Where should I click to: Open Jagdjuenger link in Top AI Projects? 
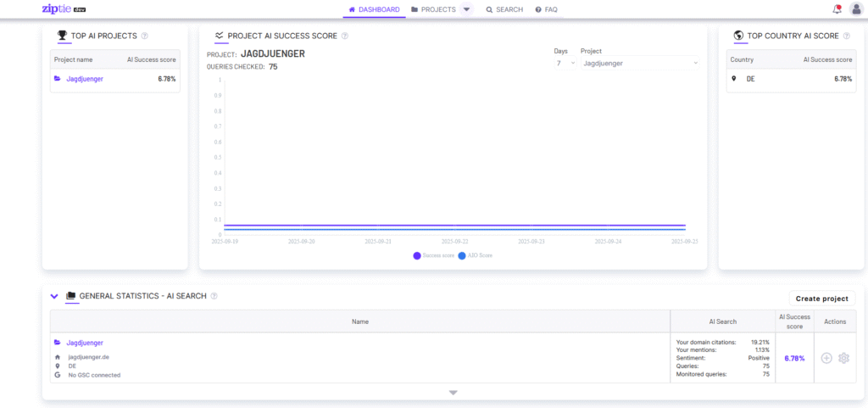(x=85, y=79)
